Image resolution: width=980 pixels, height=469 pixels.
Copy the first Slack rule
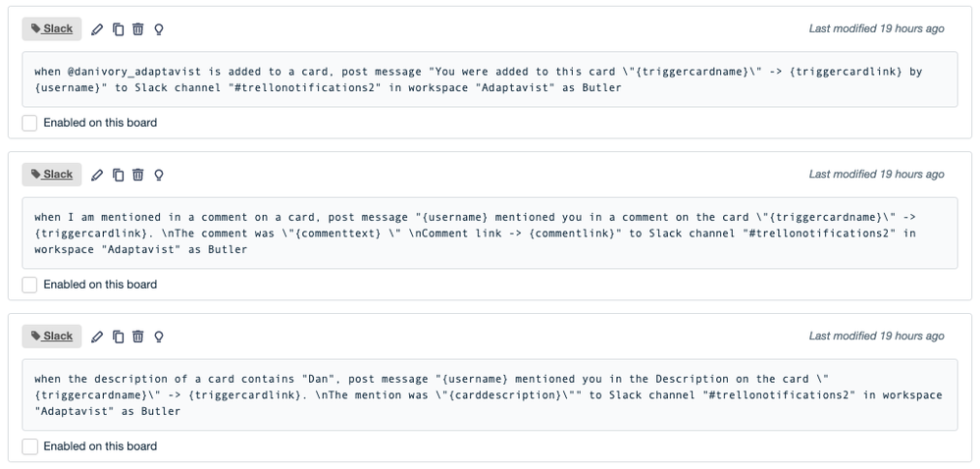click(x=118, y=29)
